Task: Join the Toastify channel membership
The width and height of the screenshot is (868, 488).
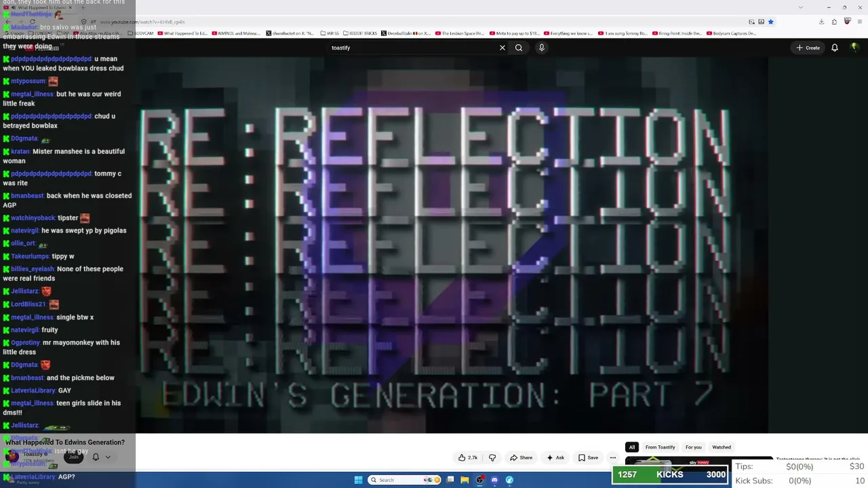Action: click(x=73, y=457)
